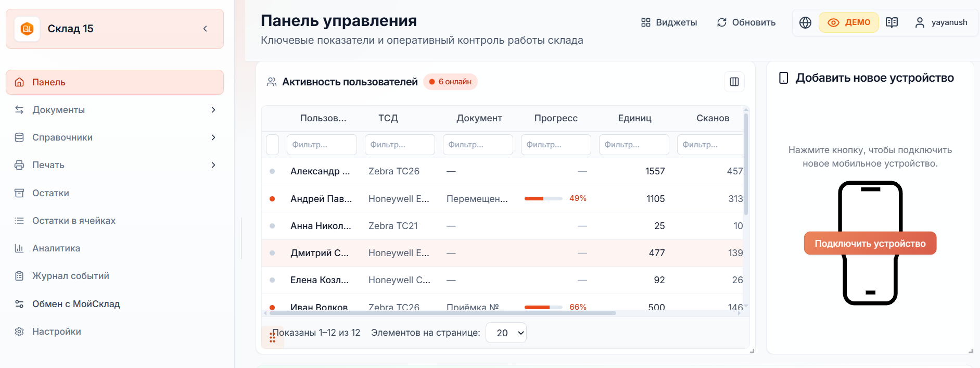Click the Zebra TC21 device cell
This screenshot has height=368, width=980.
tap(393, 226)
